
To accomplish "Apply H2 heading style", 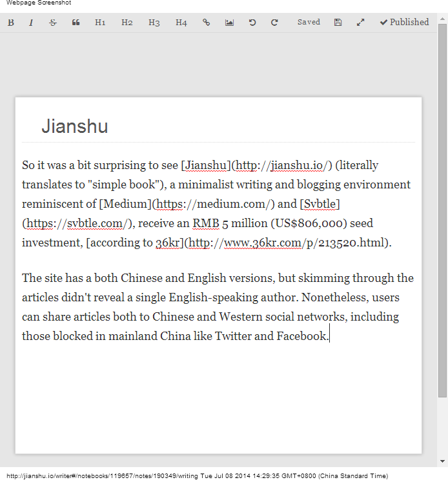I will pos(127,23).
